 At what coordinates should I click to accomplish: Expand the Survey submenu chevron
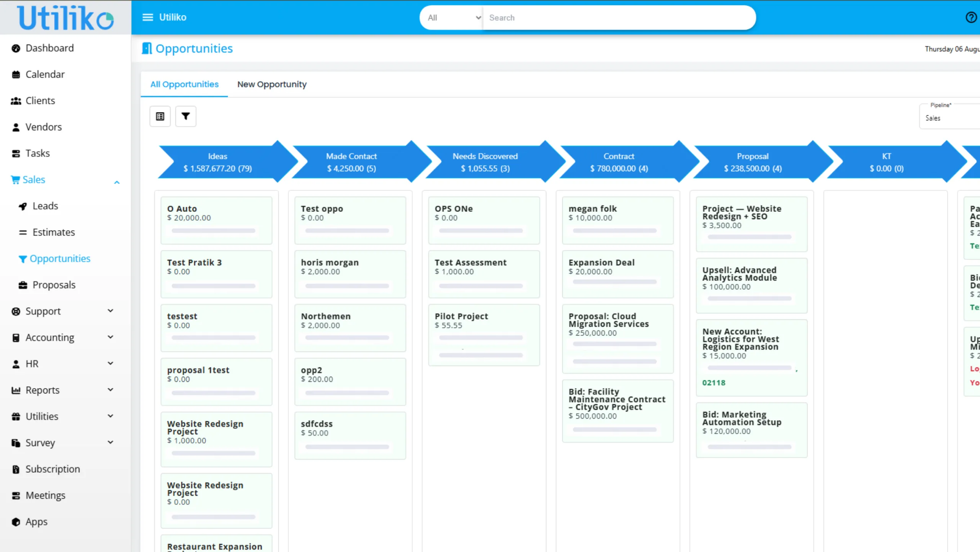(110, 442)
